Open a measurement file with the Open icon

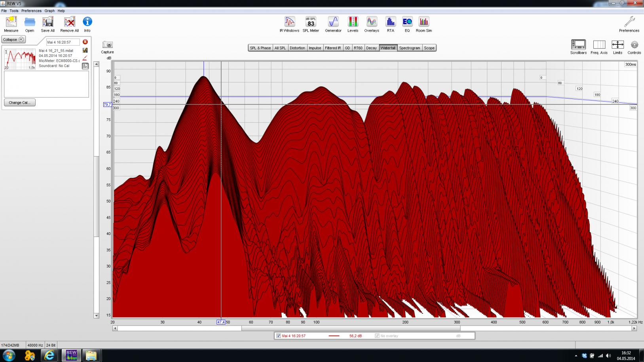pos(30,25)
